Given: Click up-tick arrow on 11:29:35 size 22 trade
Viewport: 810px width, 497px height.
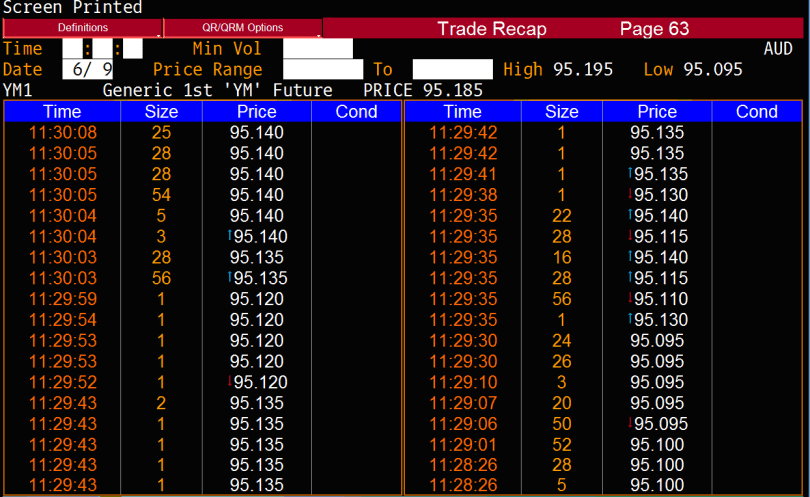Looking at the screenshot, I should pyautogui.click(x=631, y=215).
